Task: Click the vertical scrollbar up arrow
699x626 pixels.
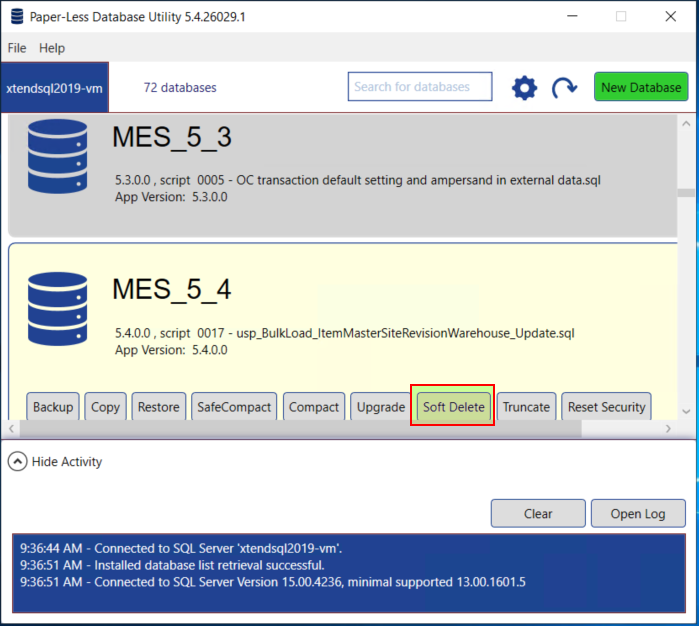Action: coord(686,124)
